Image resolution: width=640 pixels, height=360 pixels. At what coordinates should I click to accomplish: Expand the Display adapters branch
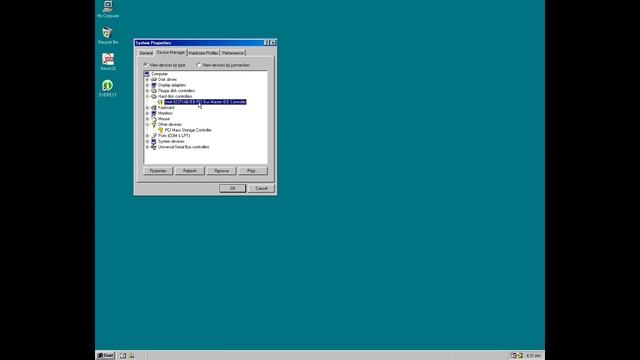click(147, 85)
